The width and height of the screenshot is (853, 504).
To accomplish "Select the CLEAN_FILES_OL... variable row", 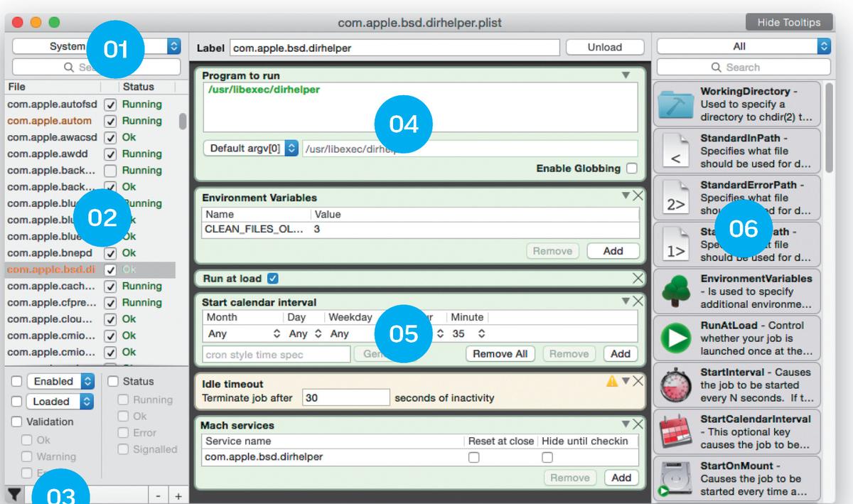I will (x=421, y=230).
